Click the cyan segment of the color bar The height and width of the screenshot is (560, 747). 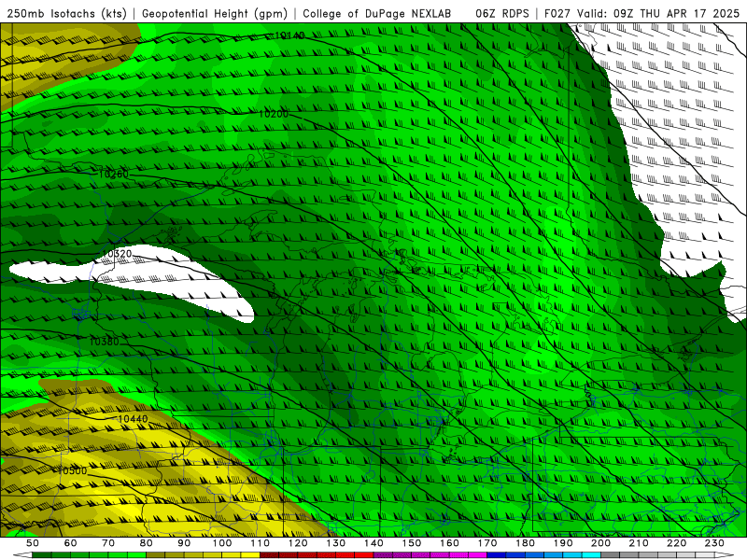(x=591, y=555)
